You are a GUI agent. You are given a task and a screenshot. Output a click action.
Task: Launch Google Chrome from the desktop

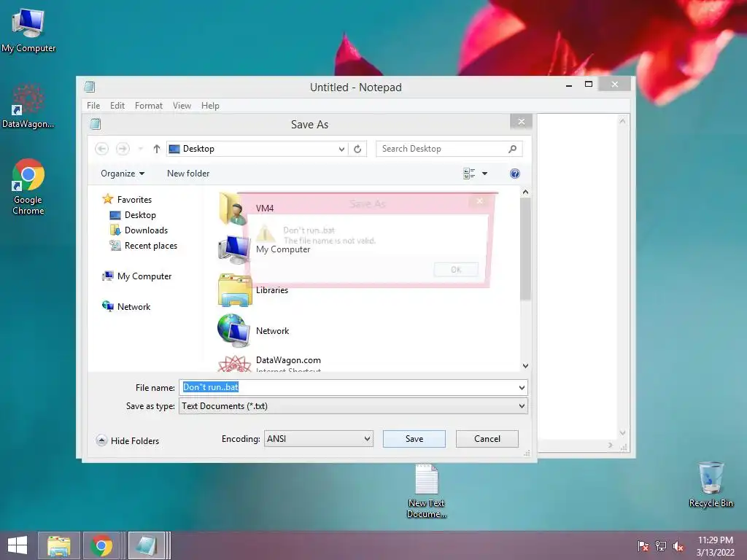pos(28,187)
